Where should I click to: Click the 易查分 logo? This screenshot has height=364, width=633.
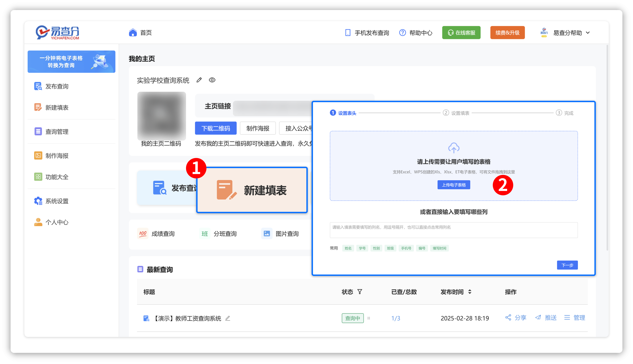(x=57, y=33)
